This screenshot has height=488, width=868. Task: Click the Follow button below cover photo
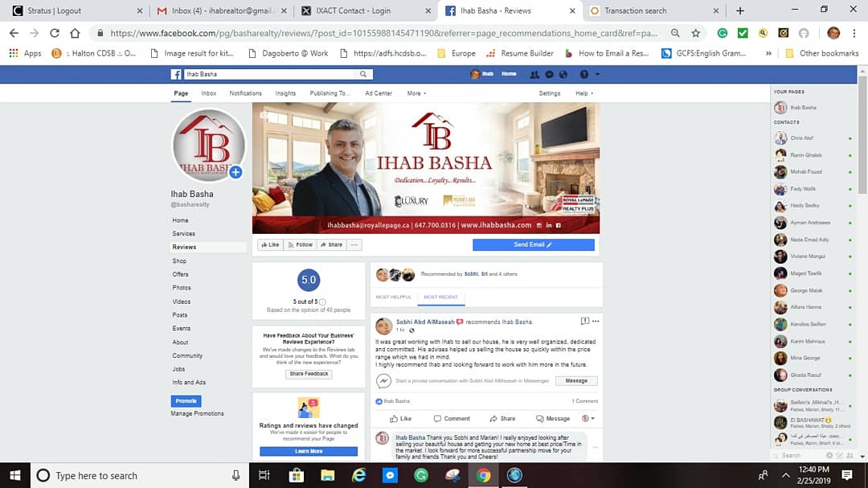[300, 245]
